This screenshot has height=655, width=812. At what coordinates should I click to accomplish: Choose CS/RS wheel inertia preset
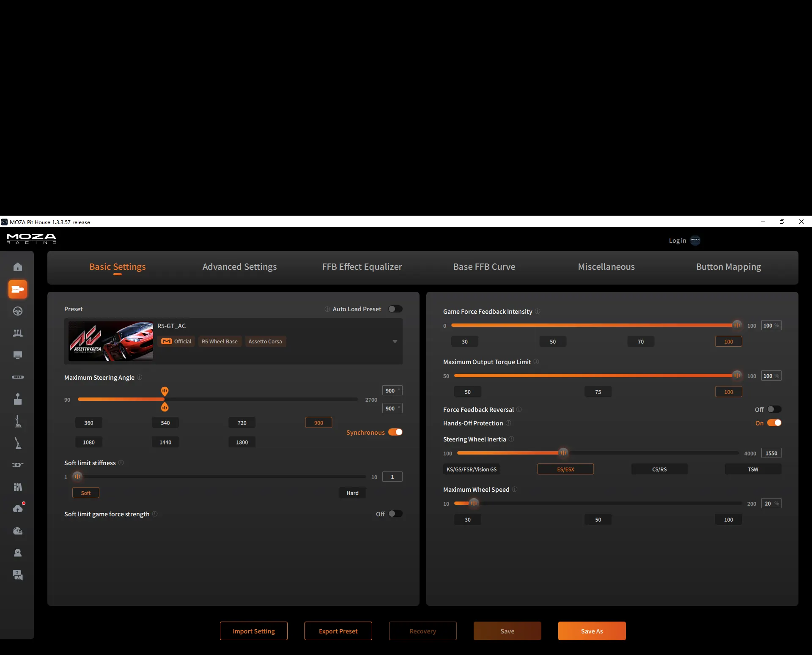[x=659, y=469]
